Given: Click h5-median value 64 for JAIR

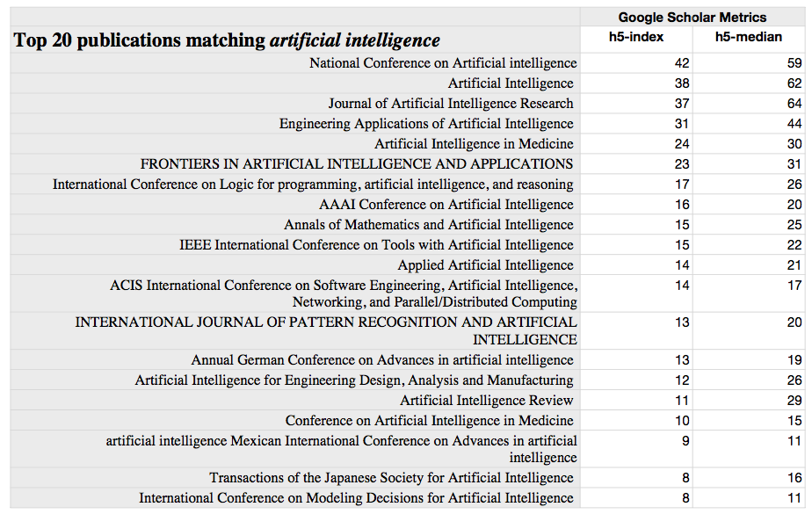Looking at the screenshot, I should pyautogui.click(x=794, y=104).
